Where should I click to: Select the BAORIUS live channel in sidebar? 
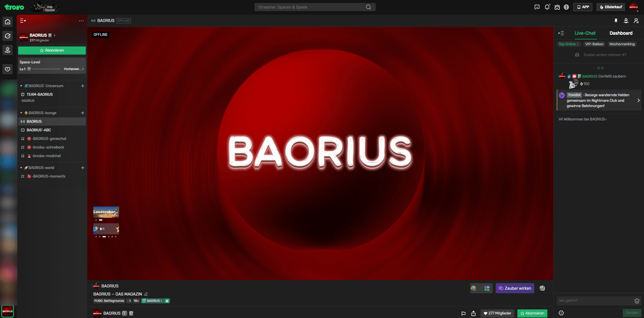52,121
